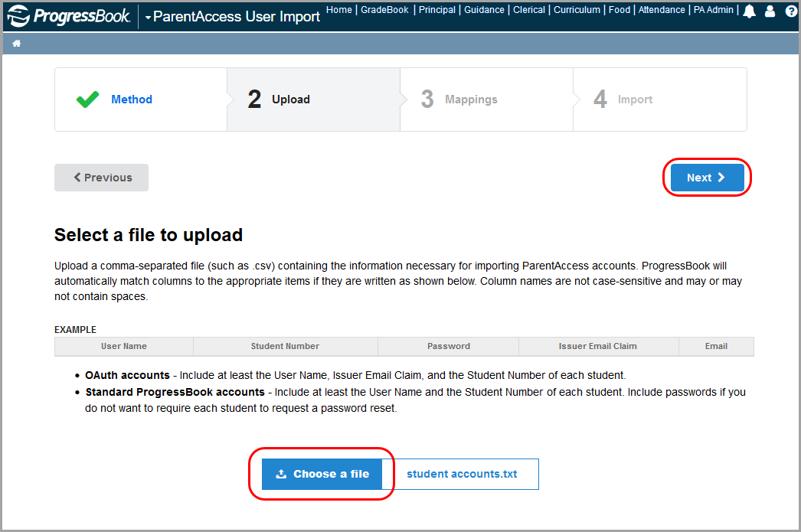The width and height of the screenshot is (801, 532).
Task: Open the Home menu
Action: (x=339, y=10)
